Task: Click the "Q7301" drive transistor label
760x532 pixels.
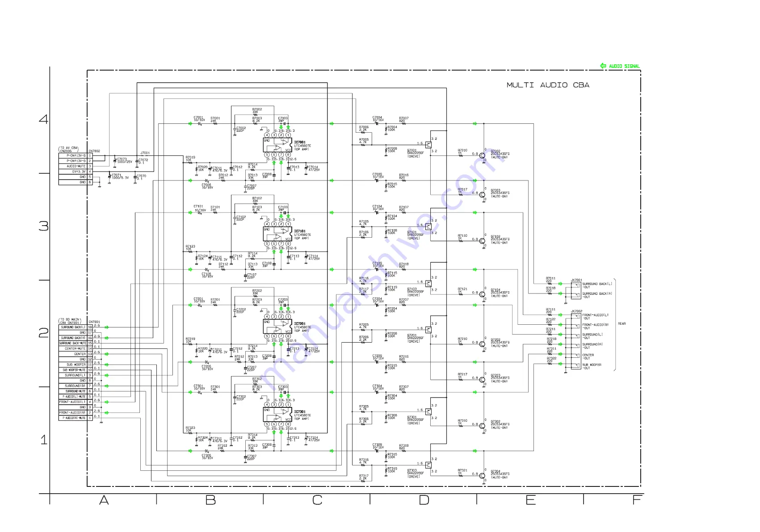Action: click(411, 417)
